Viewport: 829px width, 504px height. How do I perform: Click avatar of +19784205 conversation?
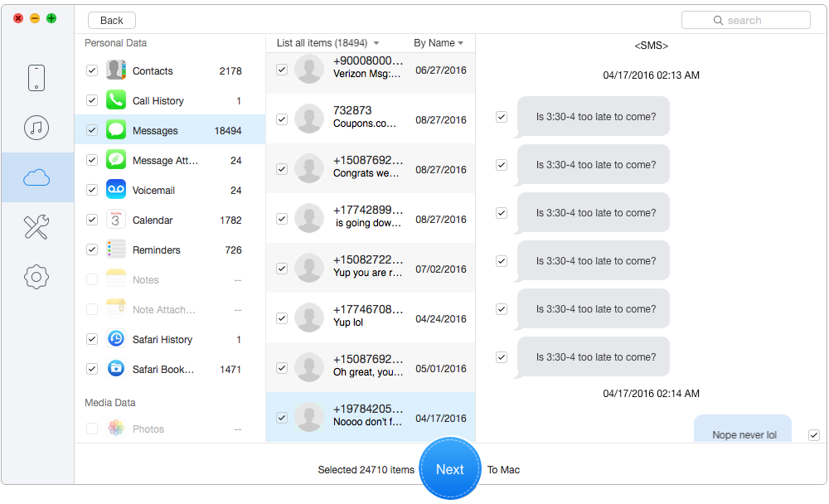(308, 417)
